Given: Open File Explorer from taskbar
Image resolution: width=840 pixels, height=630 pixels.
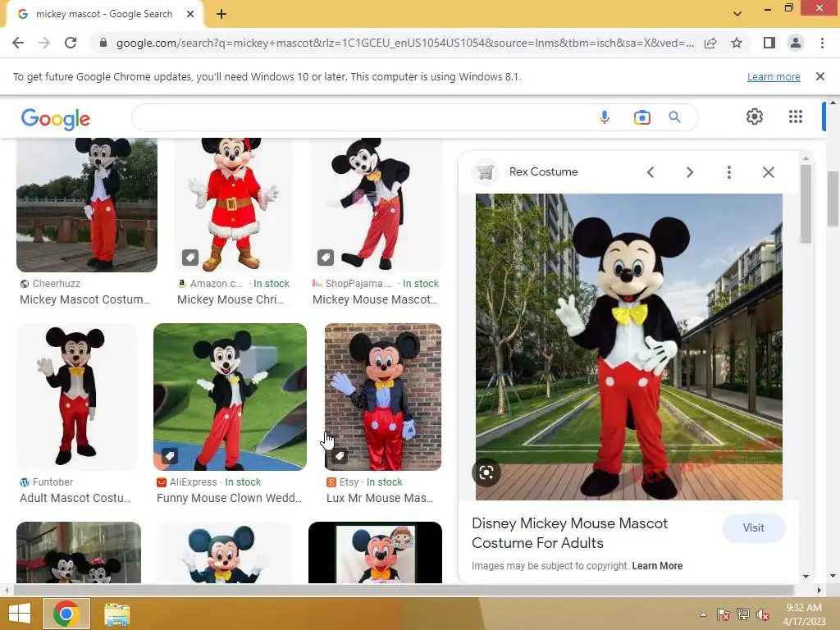Looking at the screenshot, I should tap(116, 614).
